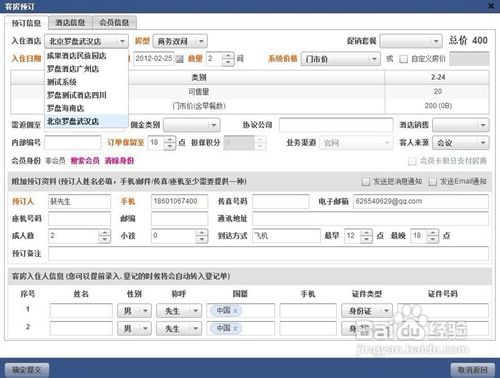Remove 中国 tag in guest row 1
This screenshot has height=378, width=500.
pyautogui.click(x=235, y=311)
